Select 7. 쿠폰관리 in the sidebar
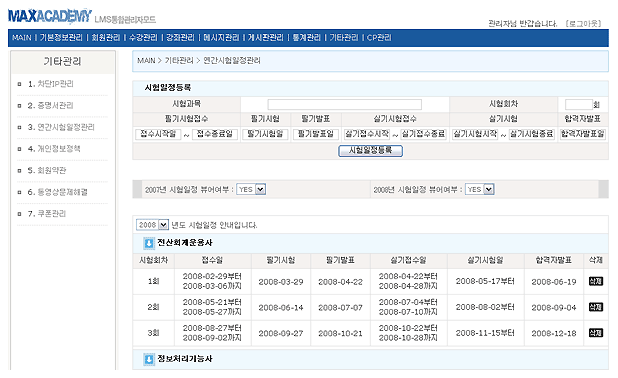 47,214
